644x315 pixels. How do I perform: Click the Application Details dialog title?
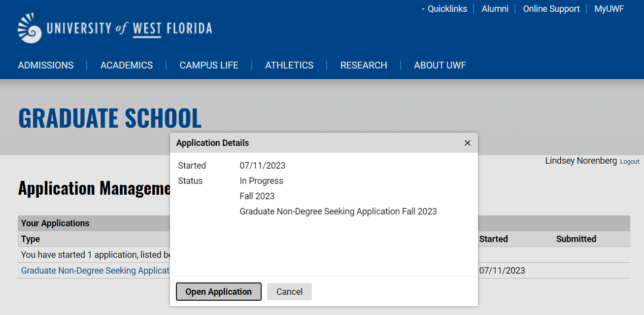(x=212, y=143)
